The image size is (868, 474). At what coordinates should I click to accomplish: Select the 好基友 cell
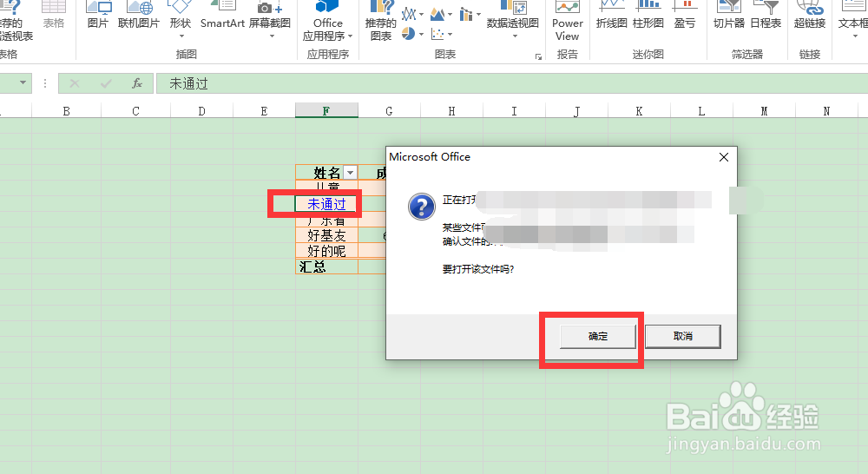click(326, 235)
